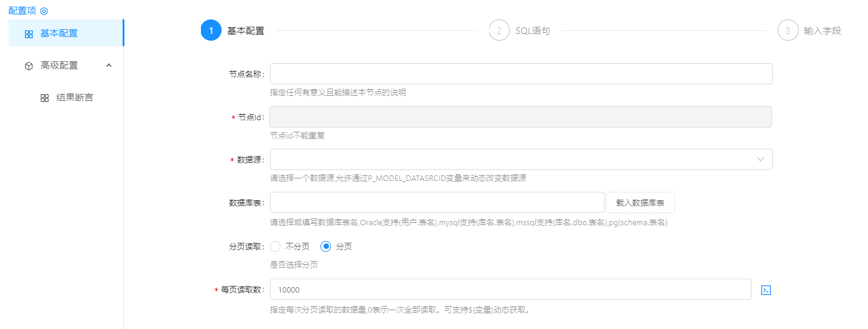Select the 分页 radio option
This screenshot has width=868, height=329.
point(326,246)
